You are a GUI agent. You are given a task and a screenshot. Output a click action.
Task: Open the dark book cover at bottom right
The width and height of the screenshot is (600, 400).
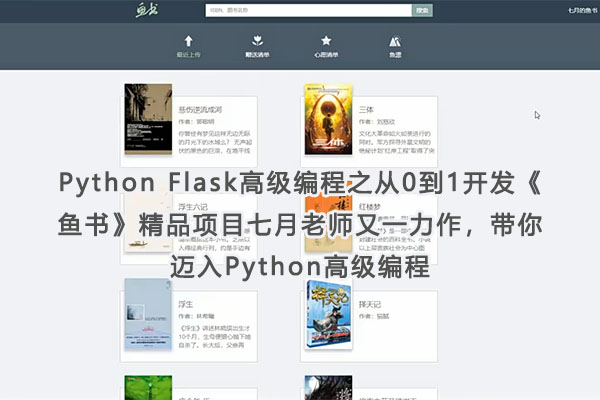pos(328,387)
